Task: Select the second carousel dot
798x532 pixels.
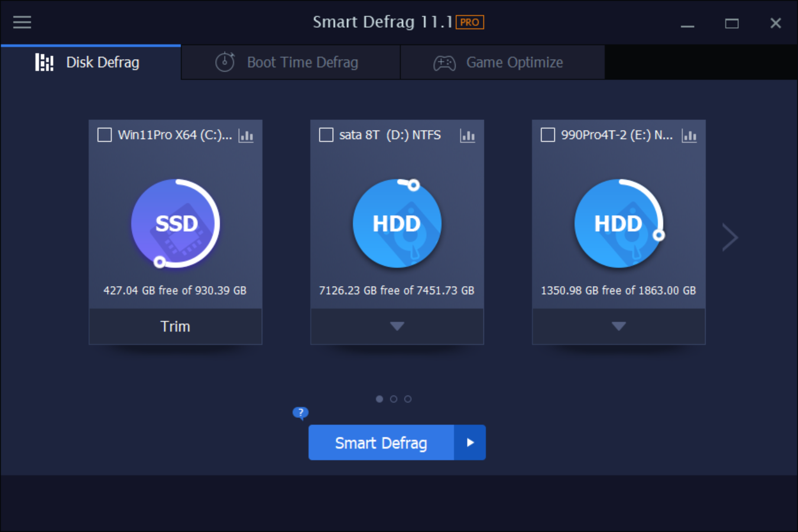Action: click(x=394, y=399)
